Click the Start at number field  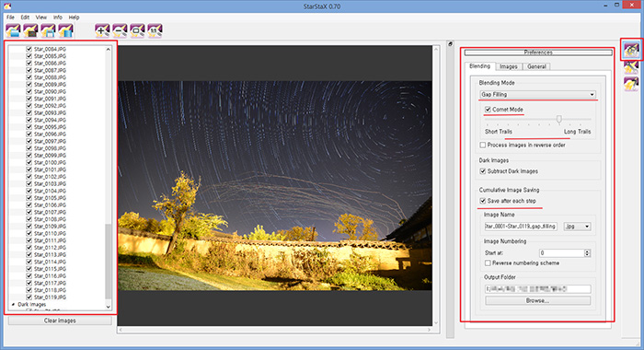point(561,253)
